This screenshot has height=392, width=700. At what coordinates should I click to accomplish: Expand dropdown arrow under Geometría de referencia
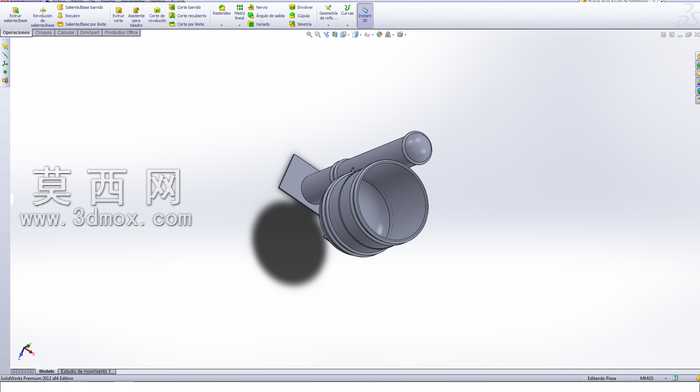(328, 25)
